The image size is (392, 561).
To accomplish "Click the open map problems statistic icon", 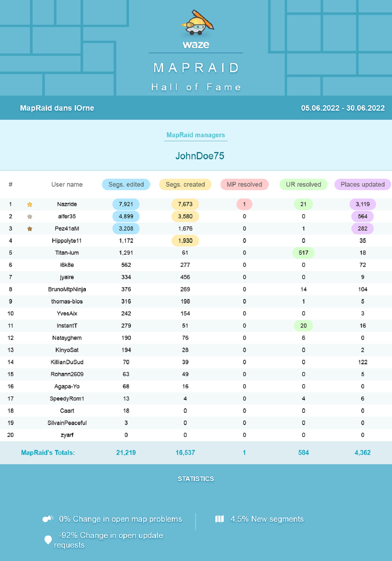I will point(48,519).
